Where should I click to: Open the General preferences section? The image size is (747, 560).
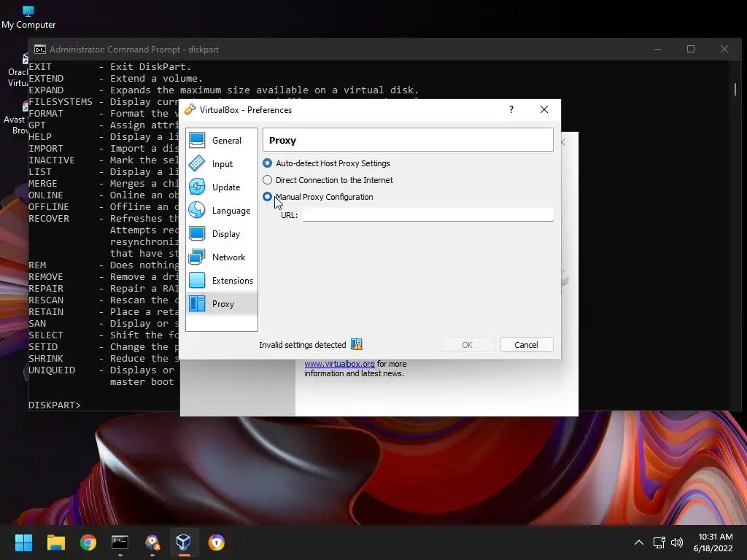[x=222, y=141]
